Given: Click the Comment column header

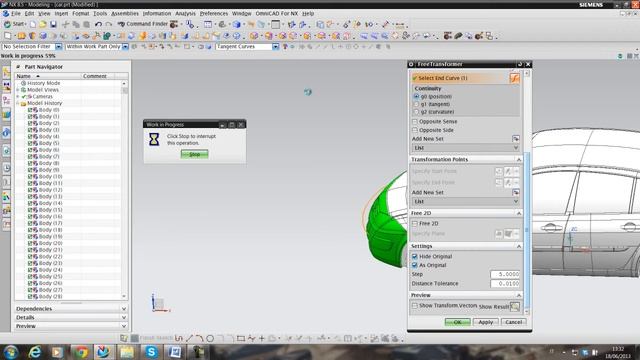Looking at the screenshot, I should pos(98,76).
